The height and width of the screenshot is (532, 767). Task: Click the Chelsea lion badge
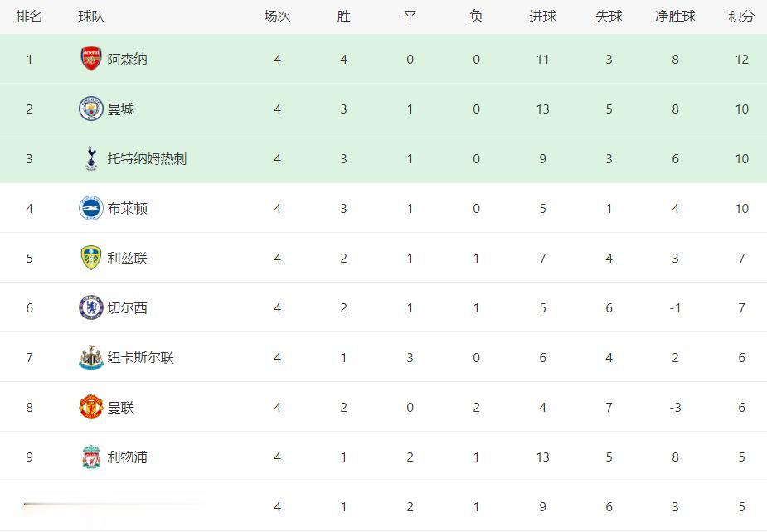pyautogui.click(x=91, y=307)
